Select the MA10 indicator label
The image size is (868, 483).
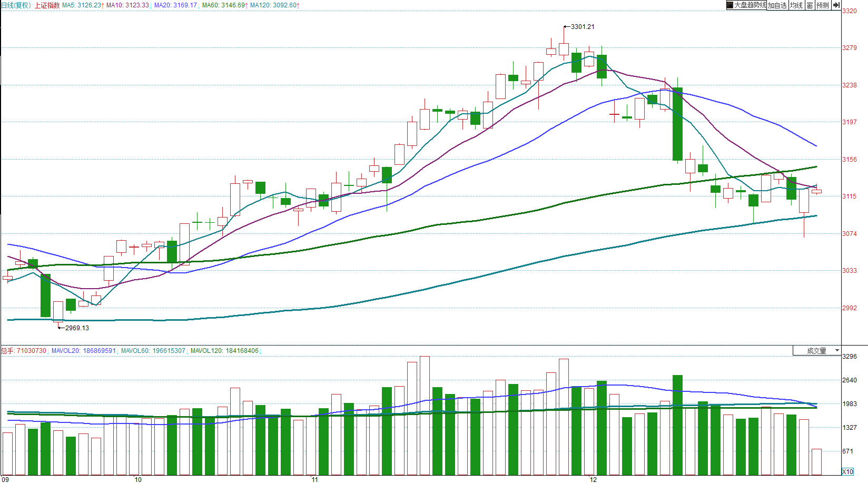pyautogui.click(x=128, y=5)
